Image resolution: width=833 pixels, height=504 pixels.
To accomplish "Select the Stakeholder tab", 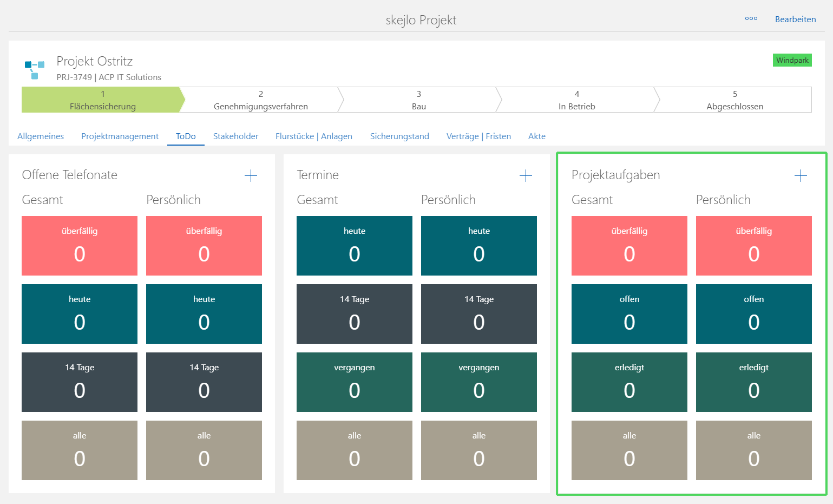I will point(235,136).
